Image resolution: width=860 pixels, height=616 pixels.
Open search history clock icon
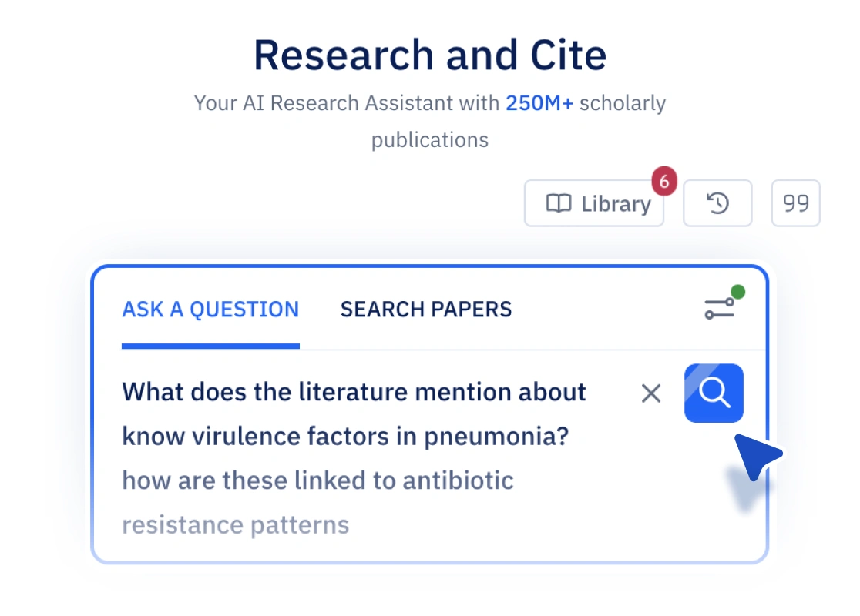717,204
